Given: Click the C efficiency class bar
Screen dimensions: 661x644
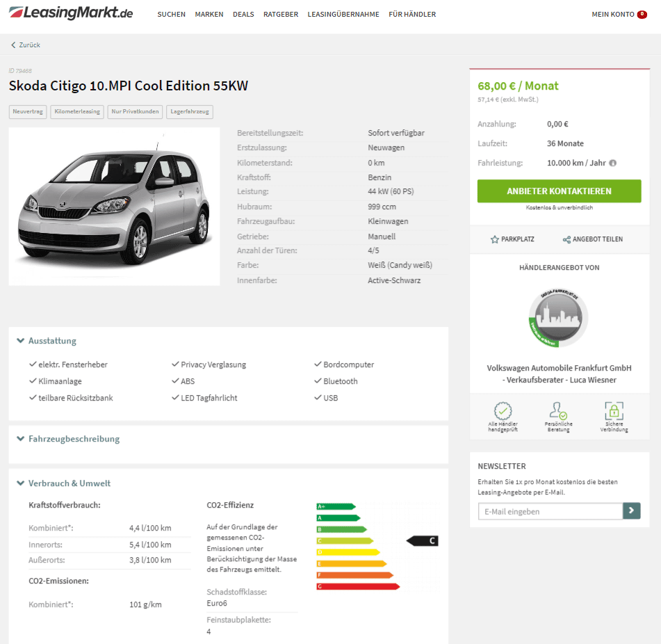Looking at the screenshot, I should pyautogui.click(x=345, y=540).
